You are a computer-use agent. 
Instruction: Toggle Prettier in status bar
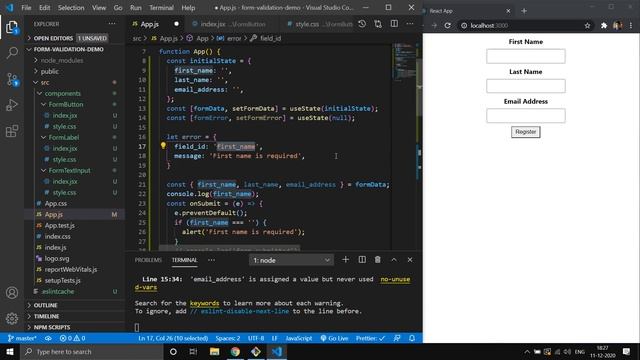coord(370,338)
